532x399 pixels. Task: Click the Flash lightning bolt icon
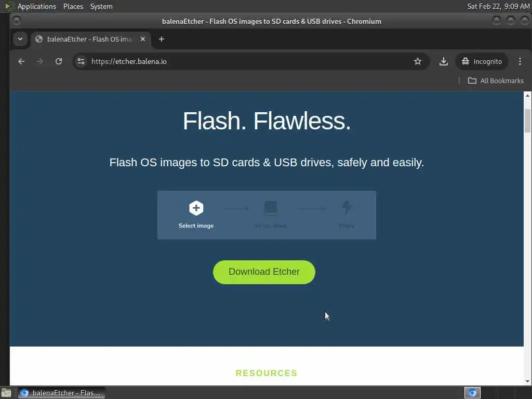pos(347,208)
